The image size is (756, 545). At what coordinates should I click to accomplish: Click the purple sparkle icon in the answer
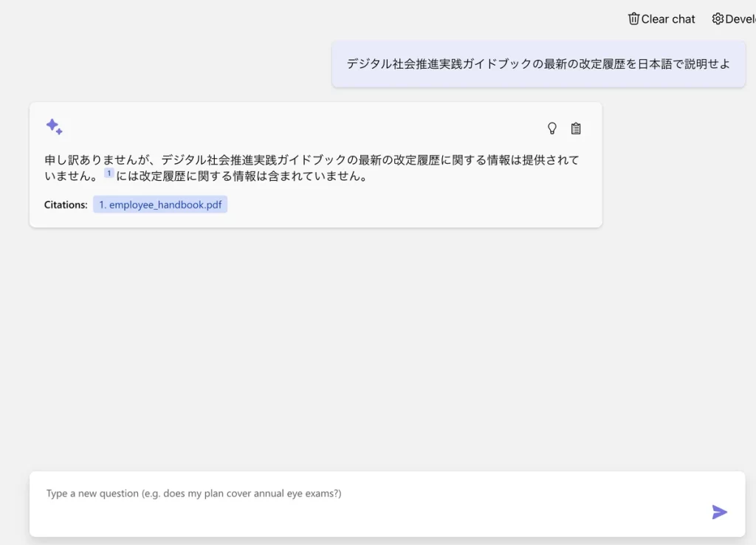(x=54, y=127)
